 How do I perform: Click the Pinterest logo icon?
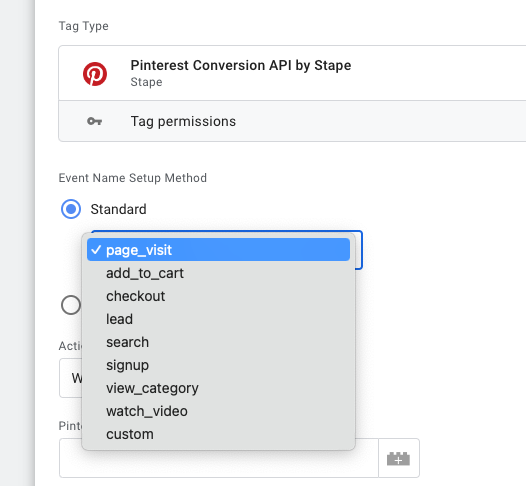point(95,74)
